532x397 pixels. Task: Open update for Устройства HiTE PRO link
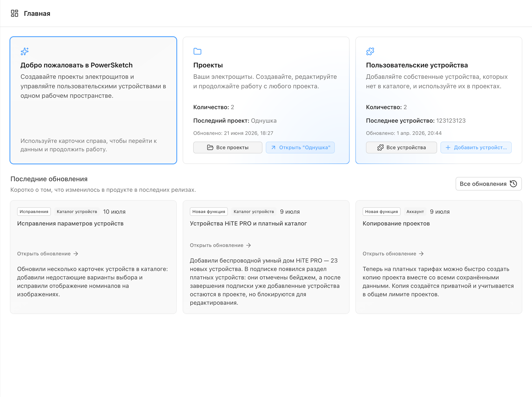[220, 245]
